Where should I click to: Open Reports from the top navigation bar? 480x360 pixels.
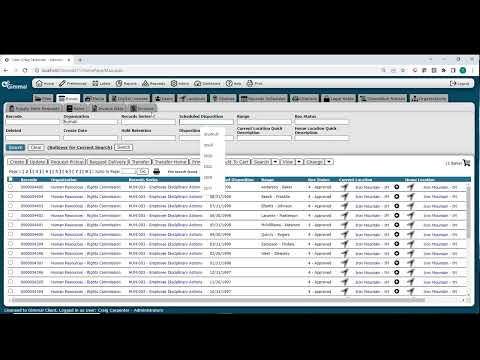(x=126, y=83)
